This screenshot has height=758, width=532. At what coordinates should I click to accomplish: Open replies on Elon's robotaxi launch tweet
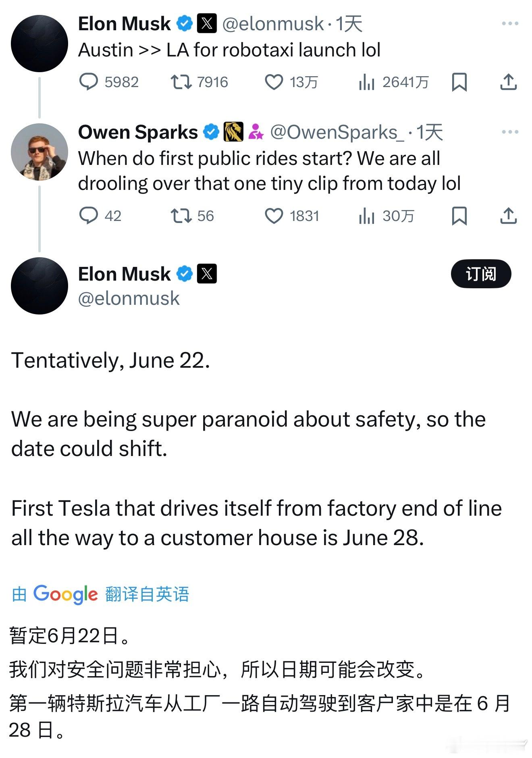pyautogui.click(x=108, y=82)
